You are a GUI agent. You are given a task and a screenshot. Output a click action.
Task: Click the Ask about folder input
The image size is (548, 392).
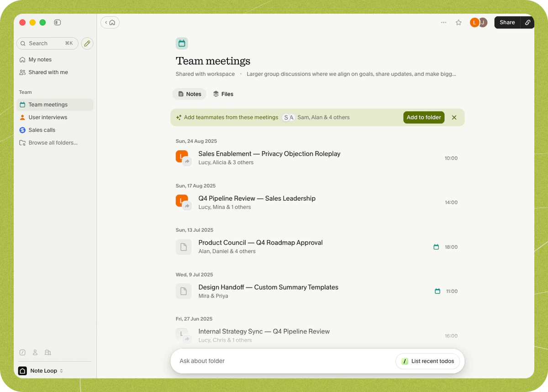(283, 361)
